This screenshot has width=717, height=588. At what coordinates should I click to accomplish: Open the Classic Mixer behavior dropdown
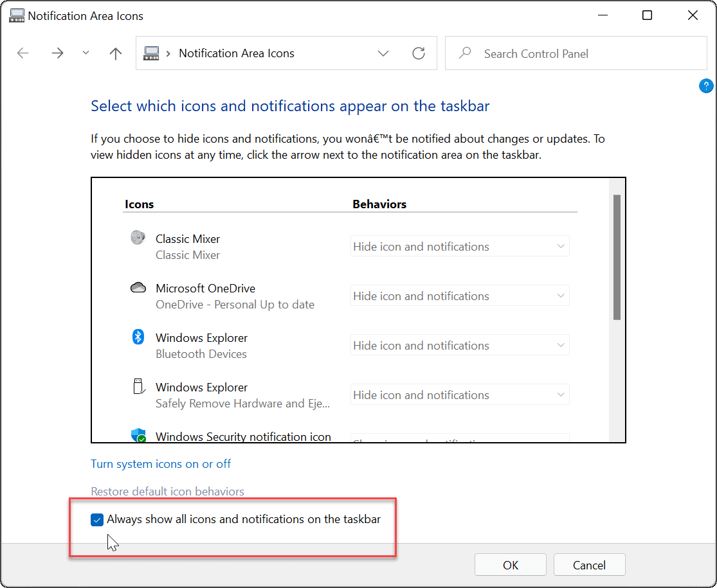[x=459, y=245]
